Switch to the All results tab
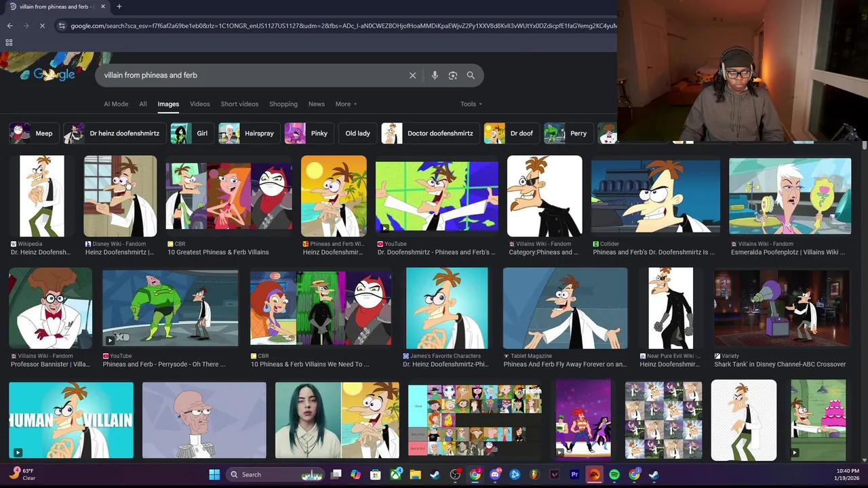The image size is (868, 488). pos(143,104)
